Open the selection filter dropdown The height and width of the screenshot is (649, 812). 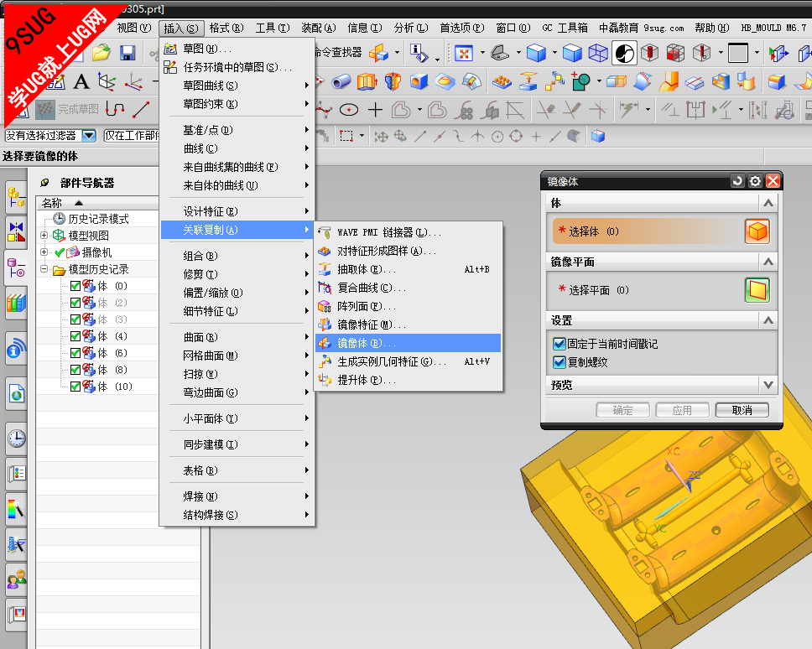pyautogui.click(x=89, y=136)
